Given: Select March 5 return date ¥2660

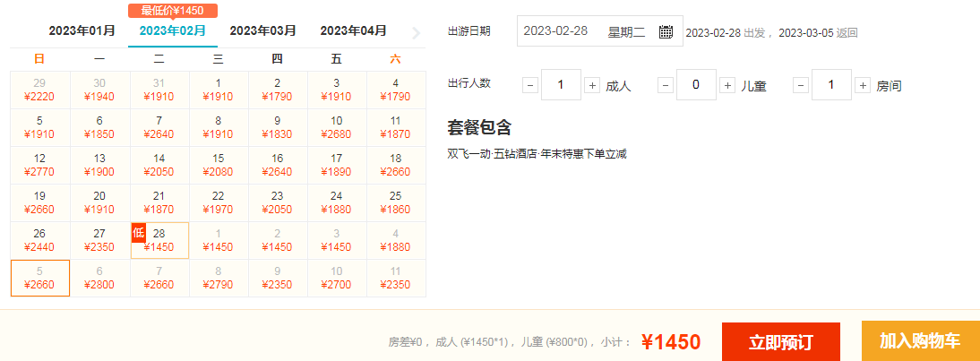Looking at the screenshot, I should 39,278.
